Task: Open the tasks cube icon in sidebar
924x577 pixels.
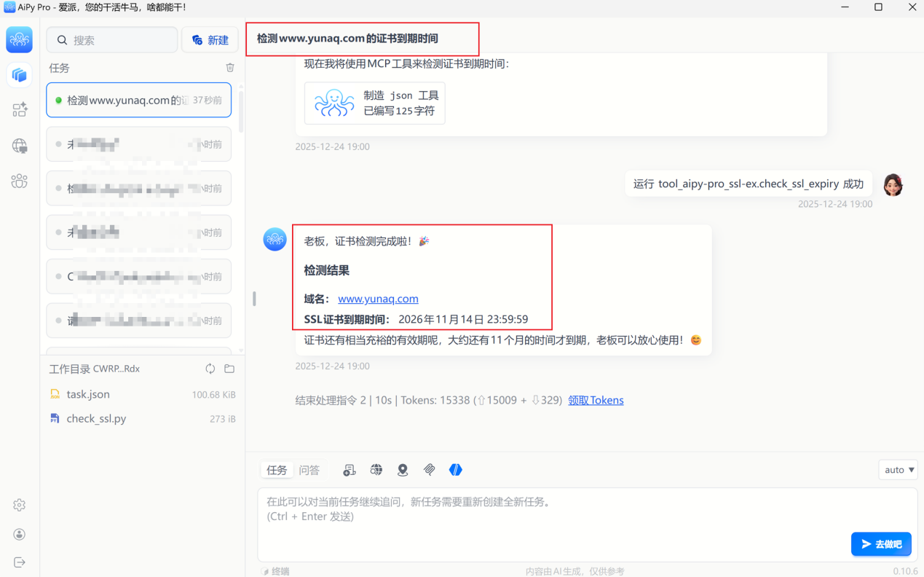Action: [20, 75]
